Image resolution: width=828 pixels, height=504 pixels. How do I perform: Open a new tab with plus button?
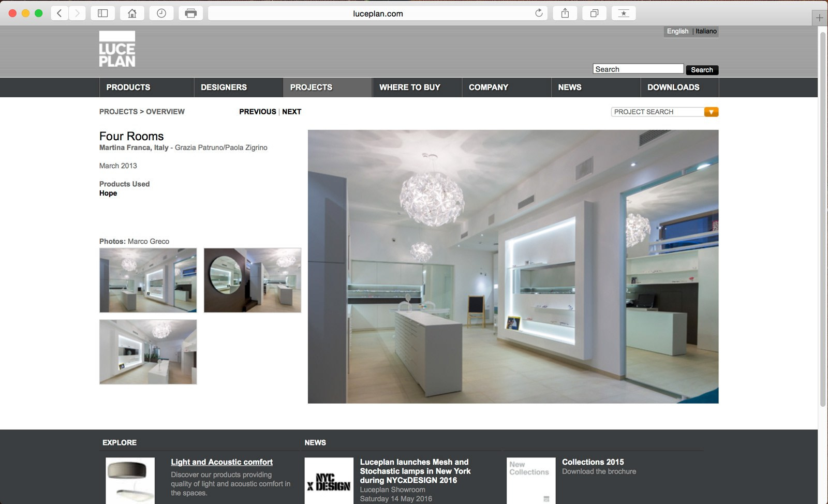coord(819,18)
